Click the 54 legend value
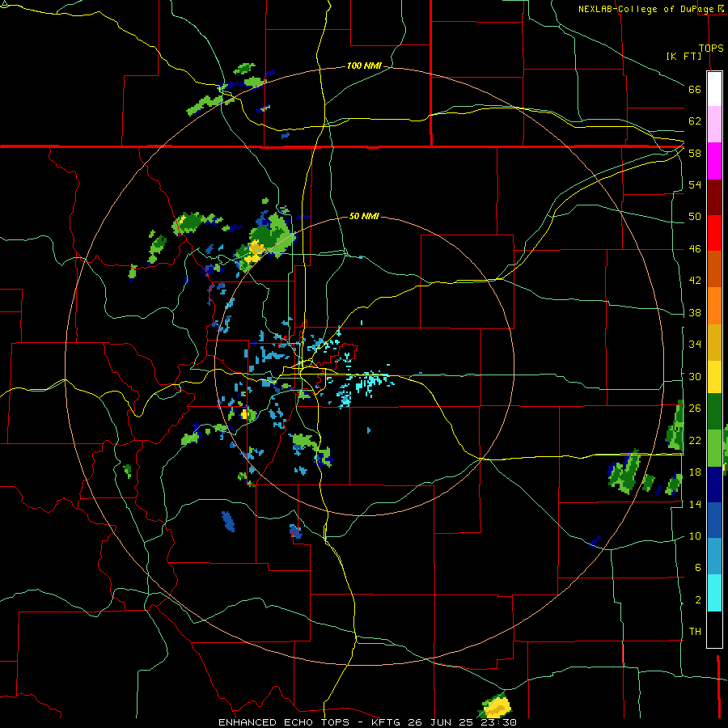Screen dimensions: 728x728 [x=695, y=184]
